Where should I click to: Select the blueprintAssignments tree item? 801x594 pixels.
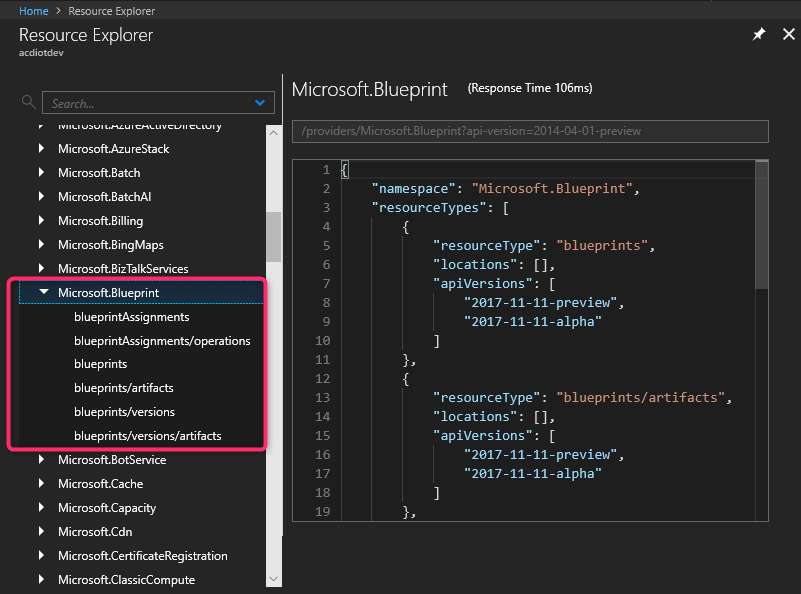coord(131,317)
